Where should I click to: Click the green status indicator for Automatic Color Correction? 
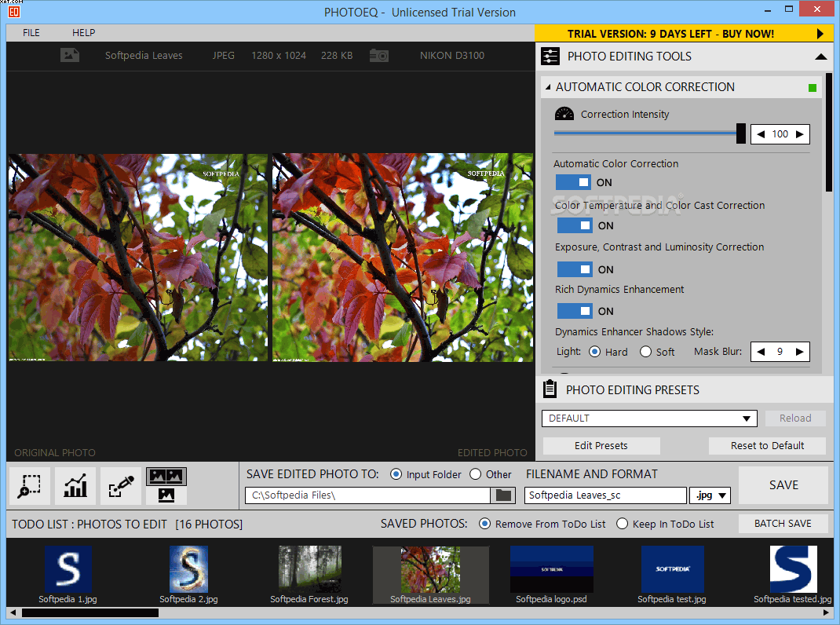pos(813,88)
